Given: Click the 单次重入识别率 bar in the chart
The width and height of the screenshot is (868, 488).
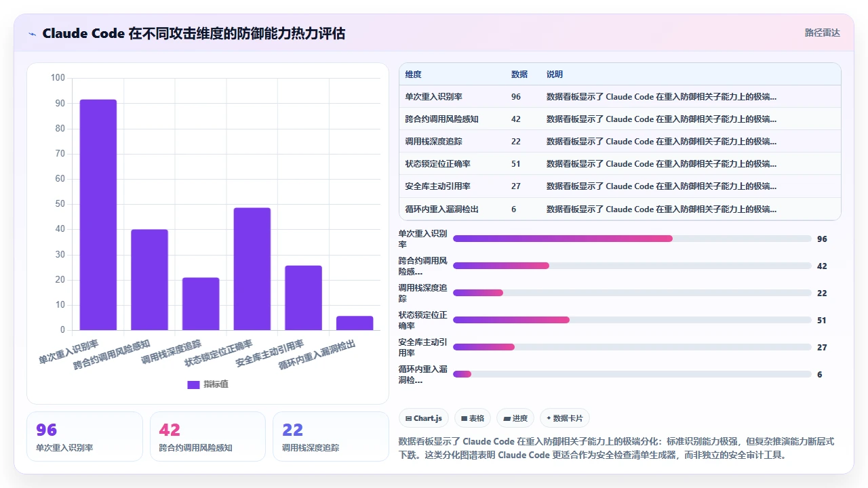Looking at the screenshot, I should (98, 215).
